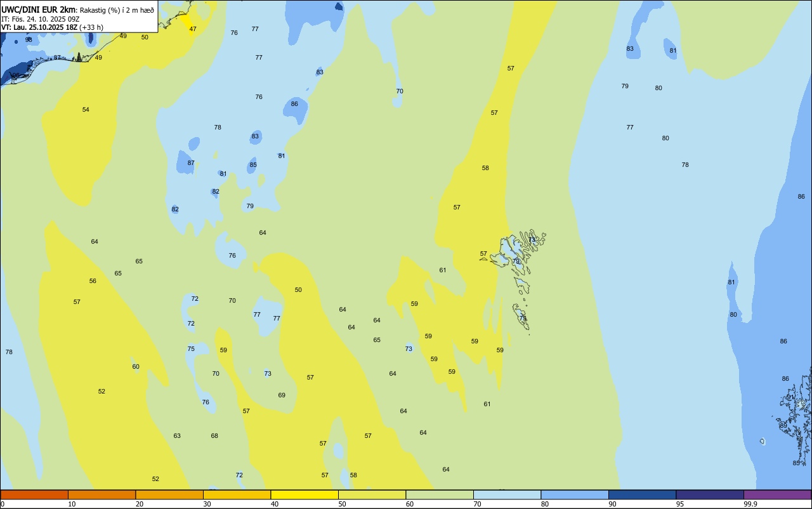Click the "(+33 h)" forecast offset text

(x=91, y=27)
